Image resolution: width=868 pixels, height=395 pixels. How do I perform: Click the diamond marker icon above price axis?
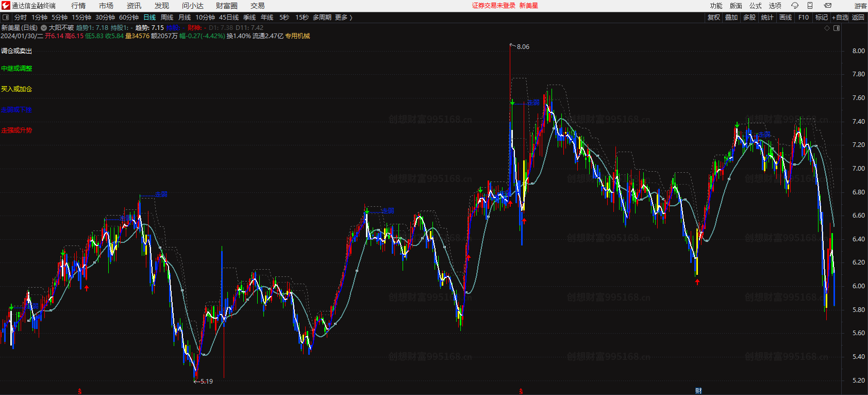coord(827,28)
